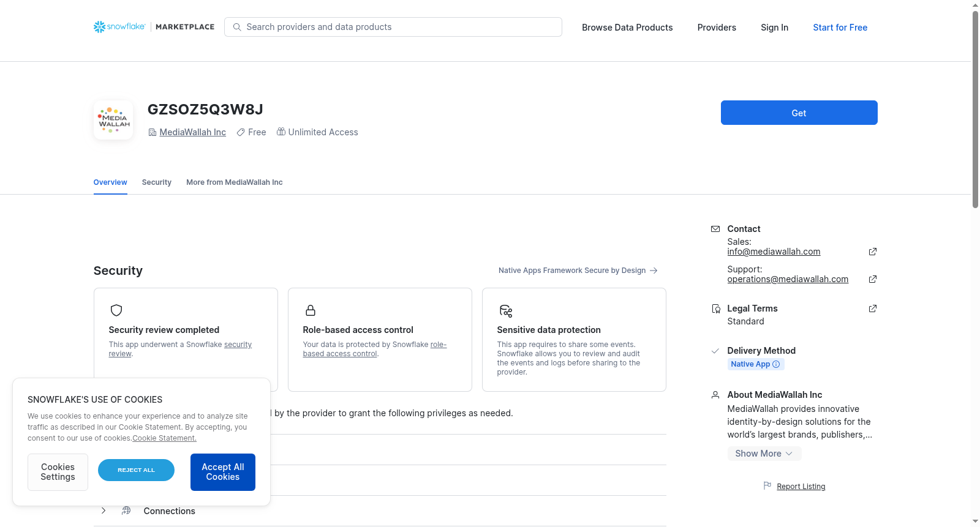Click the blue Get button
The height and width of the screenshot is (527, 980).
(799, 113)
